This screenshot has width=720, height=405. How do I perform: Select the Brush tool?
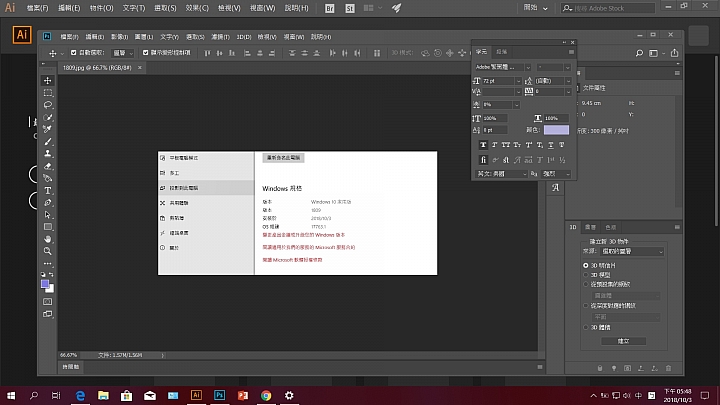48,141
